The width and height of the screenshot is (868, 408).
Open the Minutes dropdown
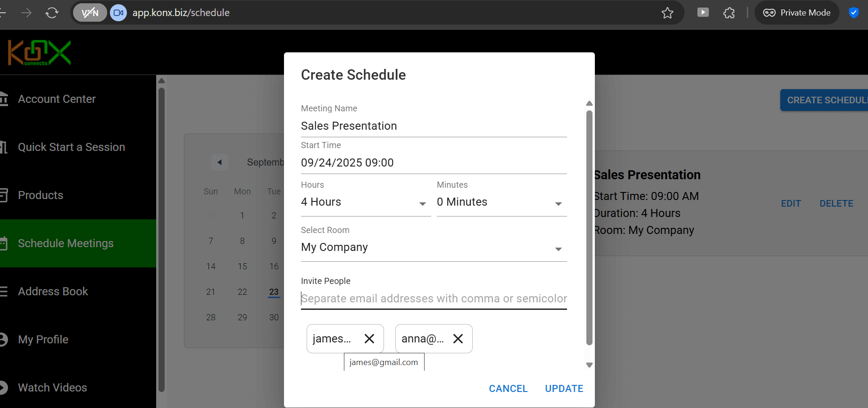501,202
